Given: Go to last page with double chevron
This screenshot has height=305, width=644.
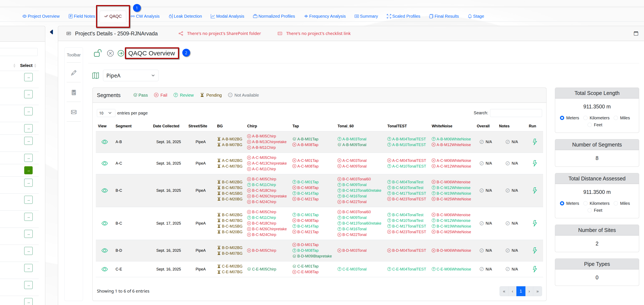Looking at the screenshot, I should point(537,291).
